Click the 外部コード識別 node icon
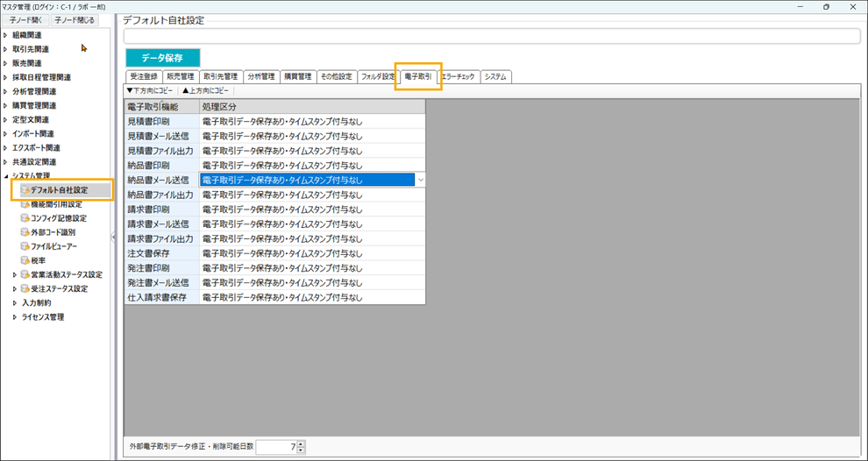The width and height of the screenshot is (868, 461). coord(25,232)
